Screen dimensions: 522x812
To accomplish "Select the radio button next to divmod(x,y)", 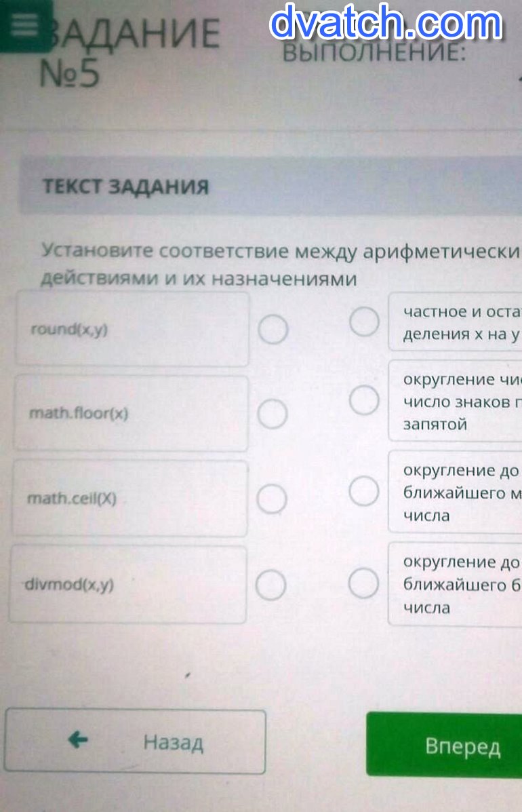I will click(x=270, y=585).
